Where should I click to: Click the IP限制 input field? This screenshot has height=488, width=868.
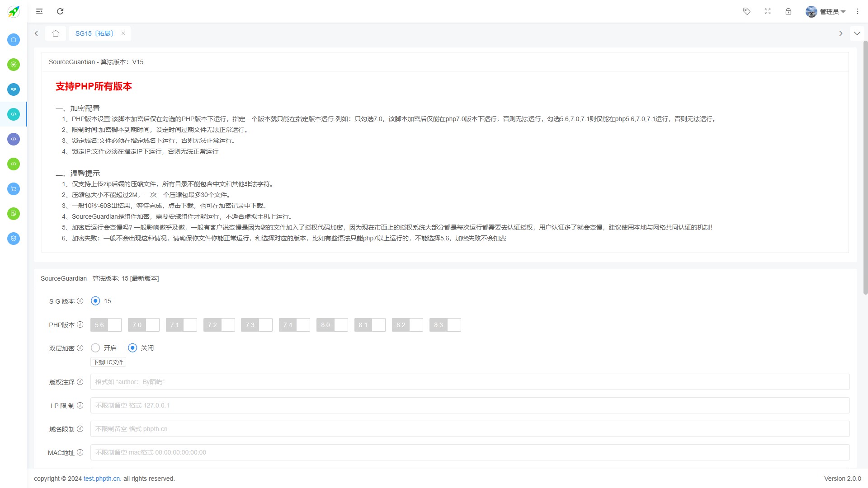(316, 405)
